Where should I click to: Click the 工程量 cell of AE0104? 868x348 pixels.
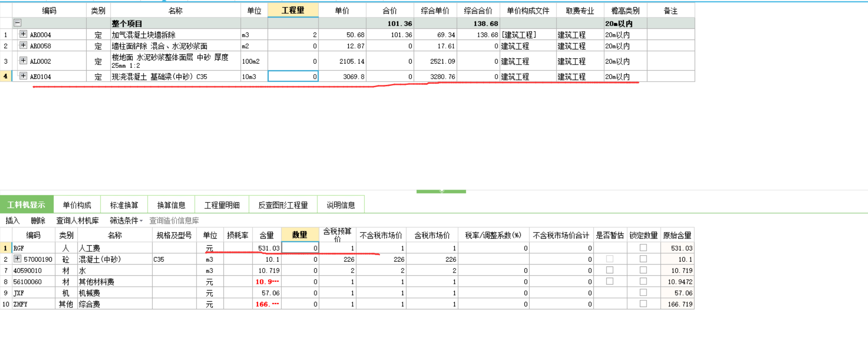(x=293, y=76)
